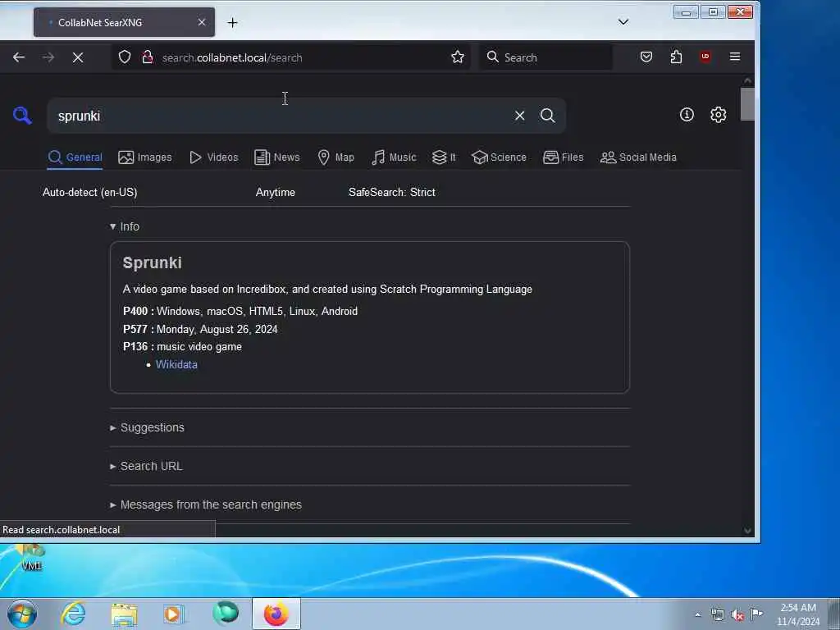Open the Extensions puzzle icon
Viewport: 840px width, 630px height.
click(676, 57)
